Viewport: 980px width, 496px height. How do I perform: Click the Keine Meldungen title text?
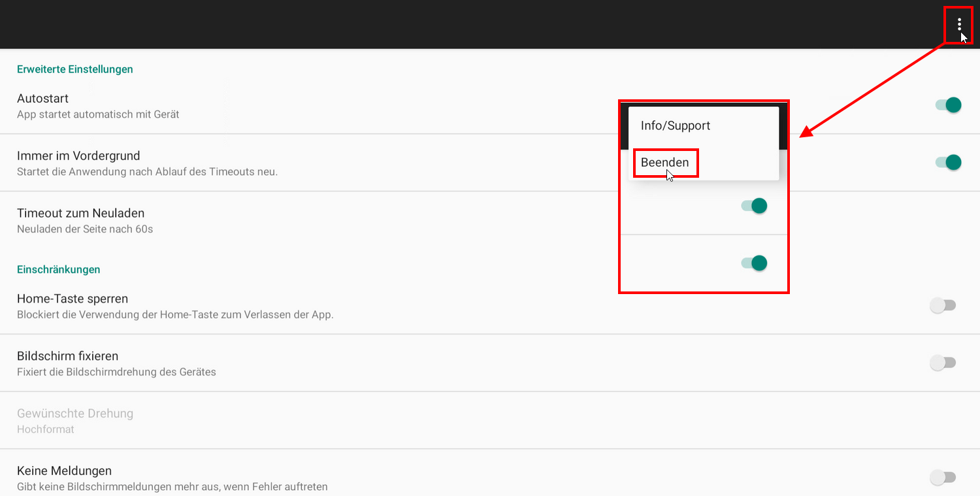click(64, 471)
